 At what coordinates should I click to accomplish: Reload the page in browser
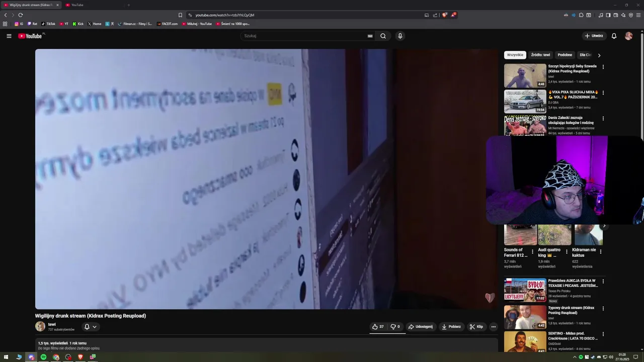coord(20,15)
